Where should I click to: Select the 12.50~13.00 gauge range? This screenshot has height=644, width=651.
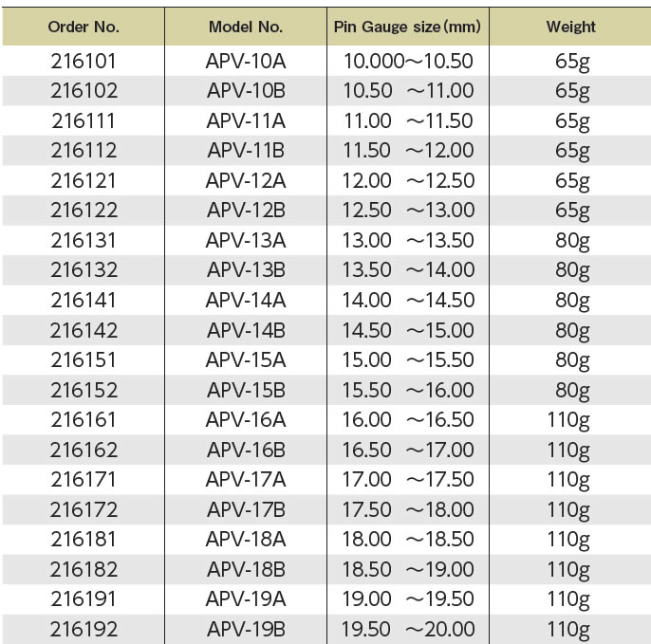click(408, 210)
